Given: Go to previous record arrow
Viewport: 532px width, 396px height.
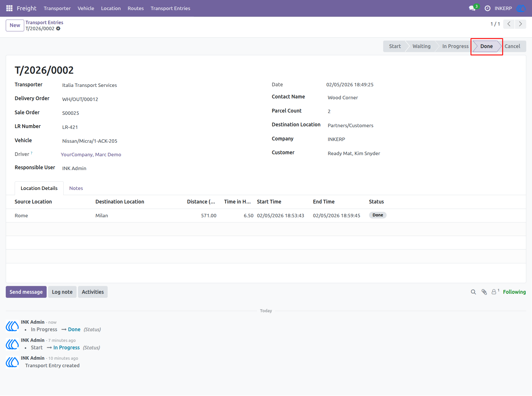Looking at the screenshot, I should click(509, 24).
